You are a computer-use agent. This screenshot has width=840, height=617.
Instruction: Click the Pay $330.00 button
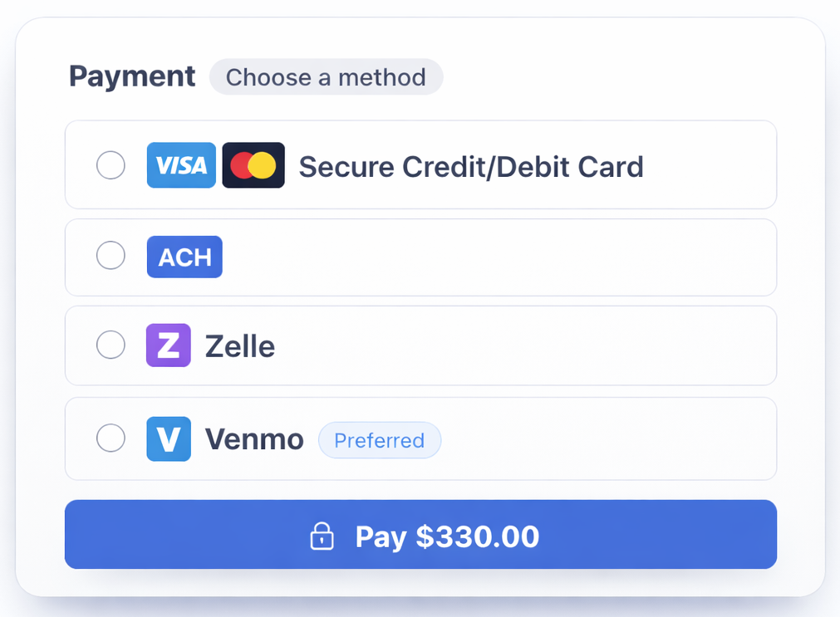tap(420, 535)
